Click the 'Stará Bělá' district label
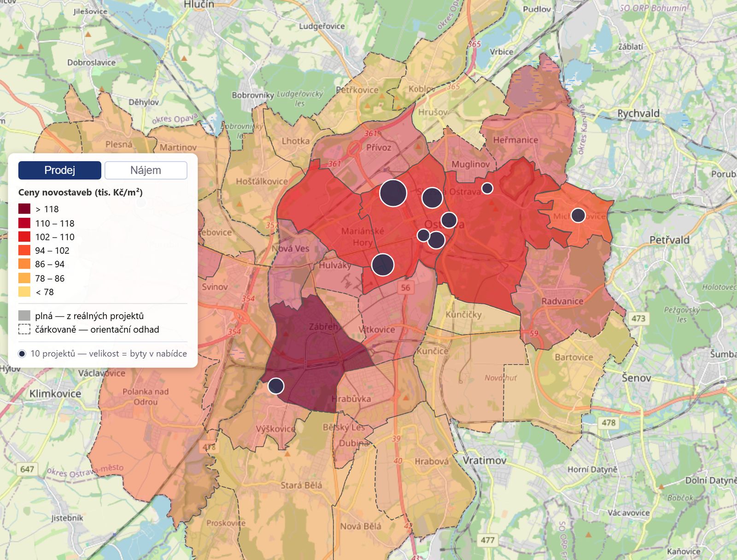The height and width of the screenshot is (560, 737). pos(301,485)
